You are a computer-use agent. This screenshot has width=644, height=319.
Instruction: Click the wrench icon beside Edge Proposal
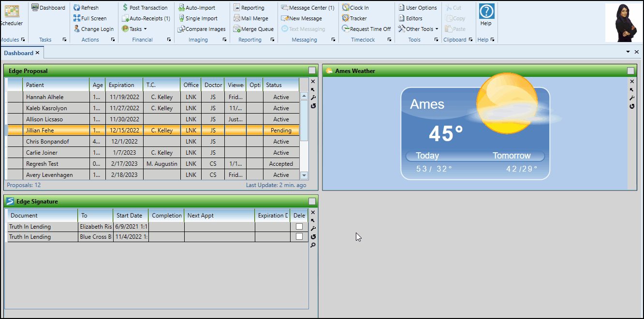click(x=313, y=98)
